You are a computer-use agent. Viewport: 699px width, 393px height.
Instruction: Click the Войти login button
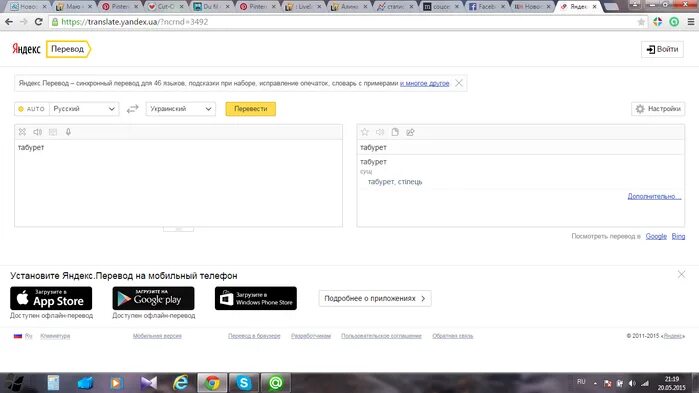[x=662, y=49]
